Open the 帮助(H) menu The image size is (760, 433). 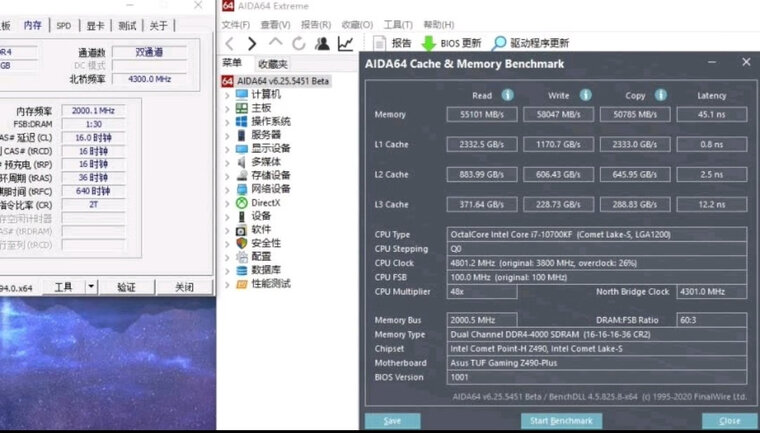click(439, 25)
